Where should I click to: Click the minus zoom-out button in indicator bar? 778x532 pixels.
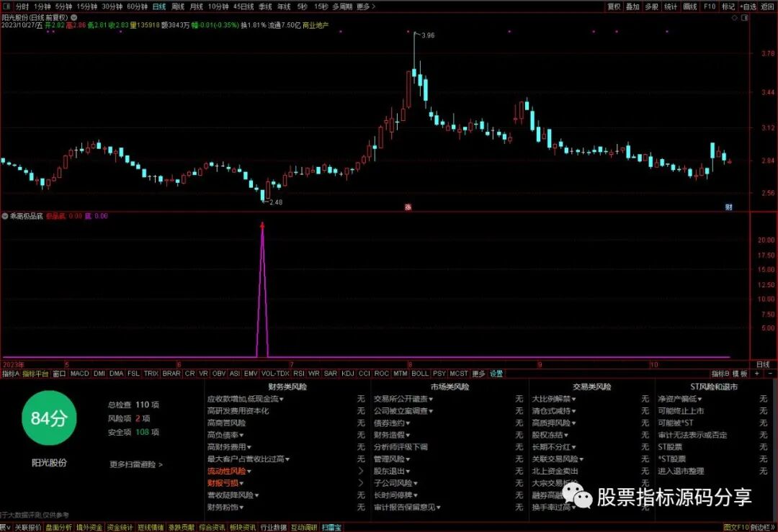point(770,374)
